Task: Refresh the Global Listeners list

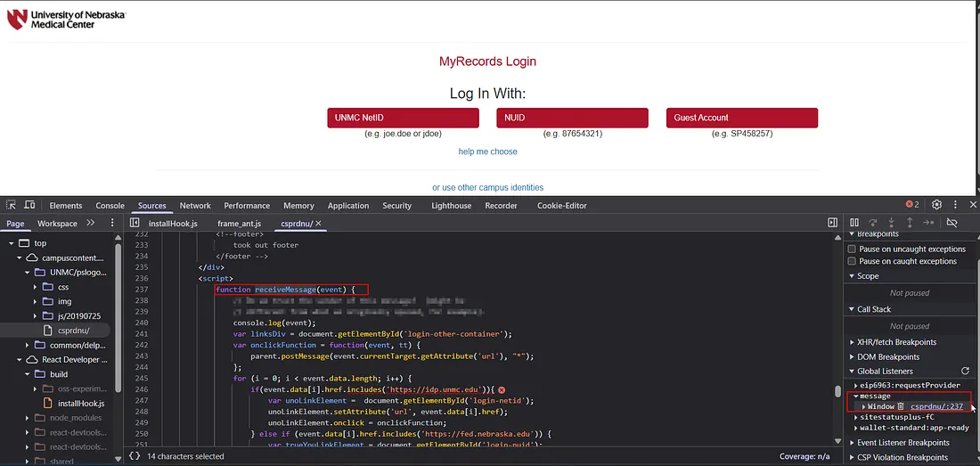Action: [x=965, y=371]
